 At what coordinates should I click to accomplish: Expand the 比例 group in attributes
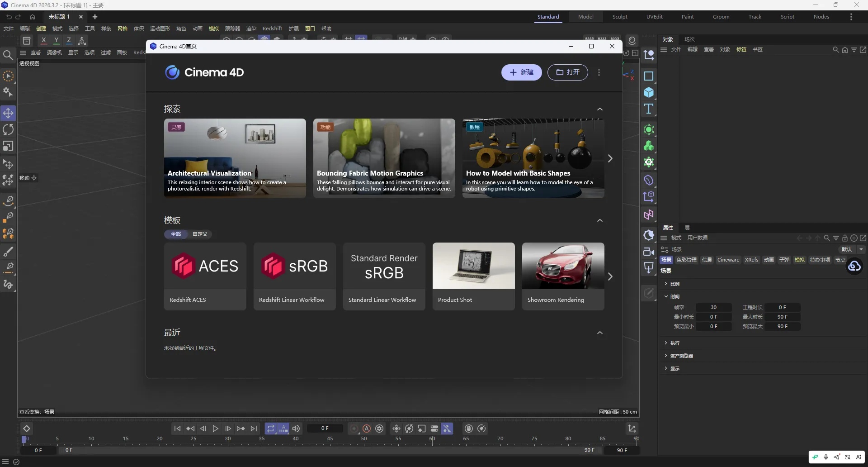point(666,284)
